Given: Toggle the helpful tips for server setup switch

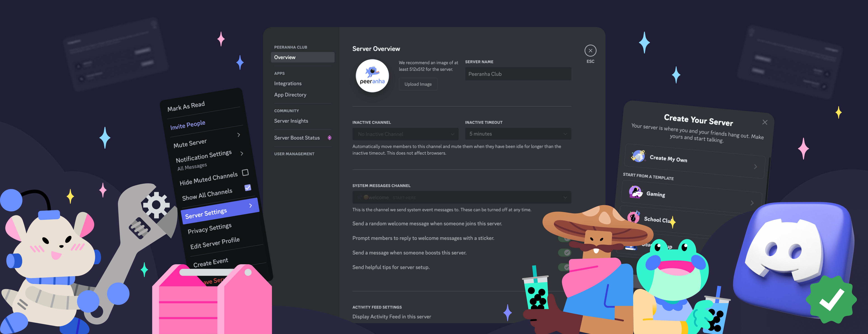Looking at the screenshot, I should tap(564, 267).
